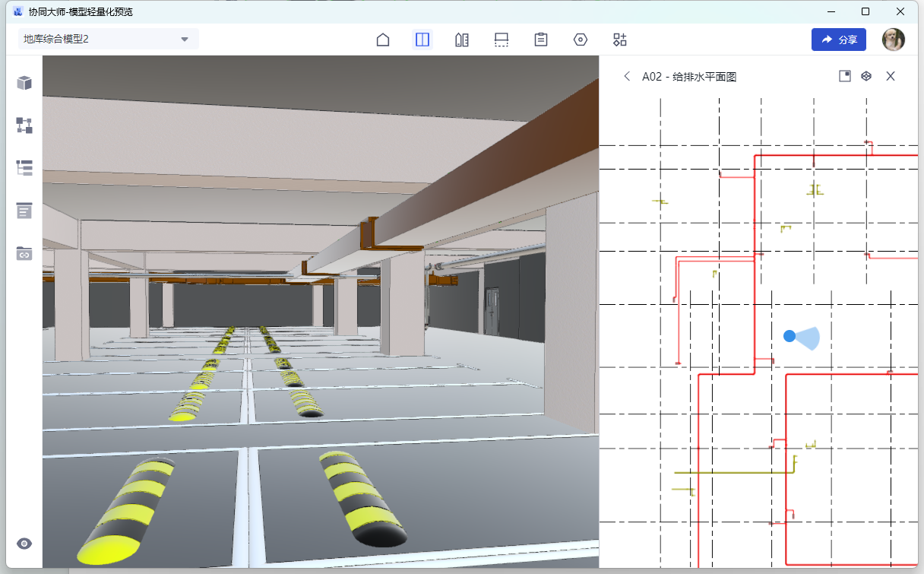Go to the home view icon
924x574 pixels.
pyautogui.click(x=383, y=40)
